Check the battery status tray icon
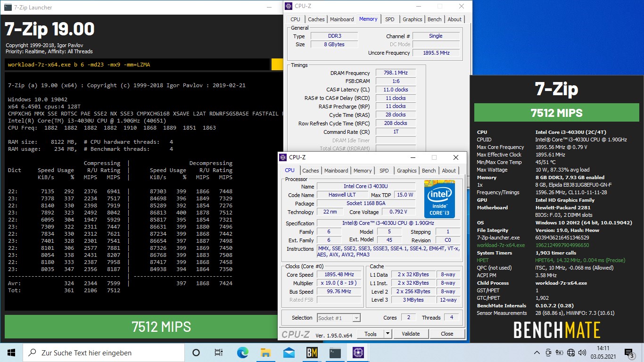This screenshot has width=644, height=362. coord(560,353)
